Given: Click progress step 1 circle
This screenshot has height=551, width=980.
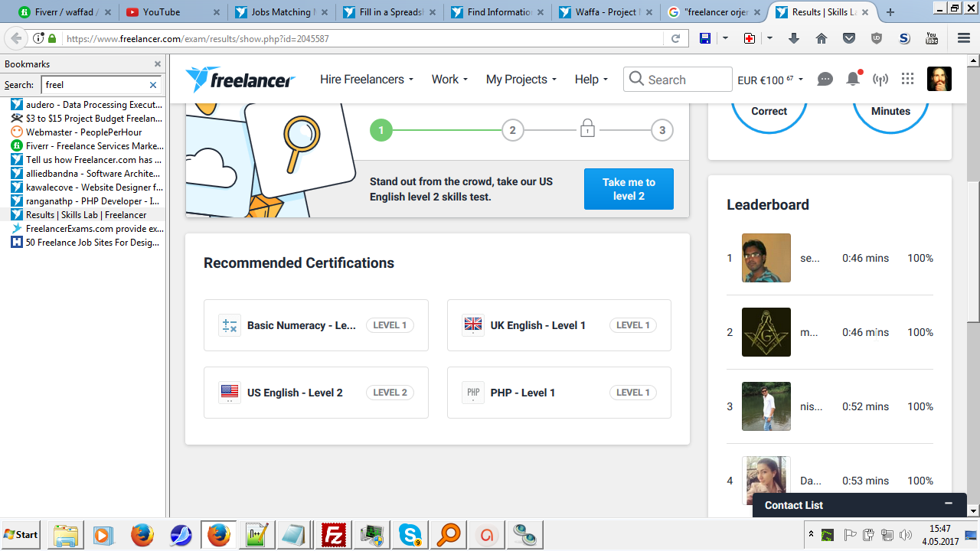Looking at the screenshot, I should [381, 130].
